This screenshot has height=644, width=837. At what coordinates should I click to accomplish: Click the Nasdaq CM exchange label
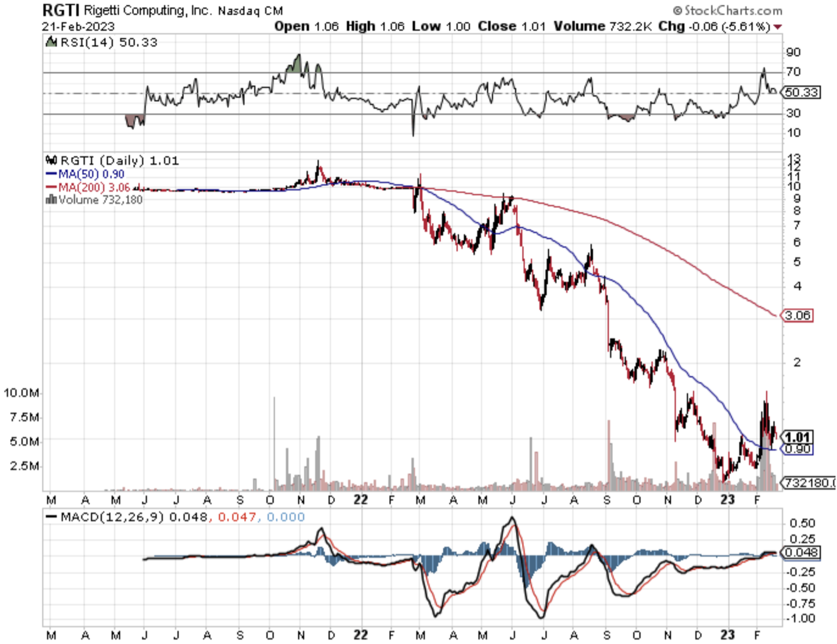point(250,11)
